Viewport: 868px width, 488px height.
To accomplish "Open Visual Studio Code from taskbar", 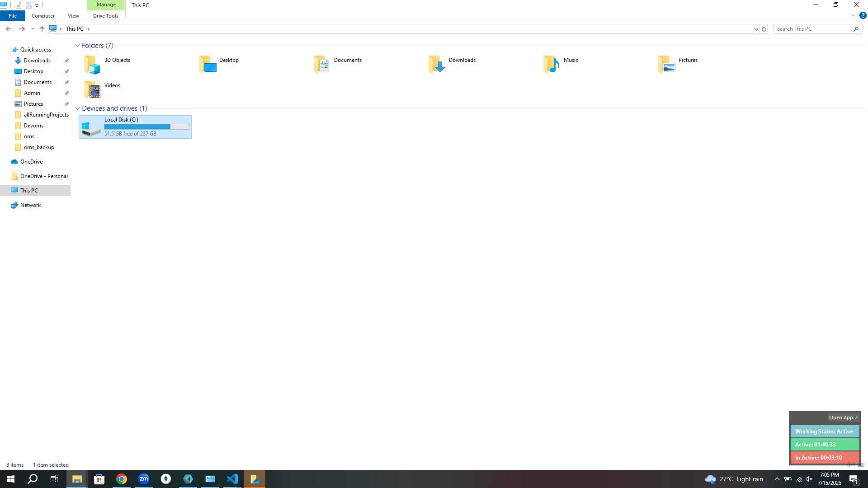I will click(232, 479).
